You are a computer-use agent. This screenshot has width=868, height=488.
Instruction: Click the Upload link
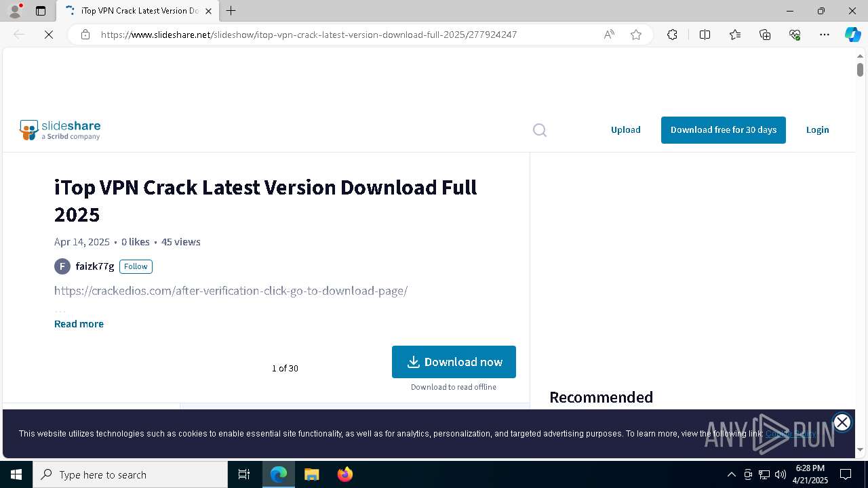[625, 130]
